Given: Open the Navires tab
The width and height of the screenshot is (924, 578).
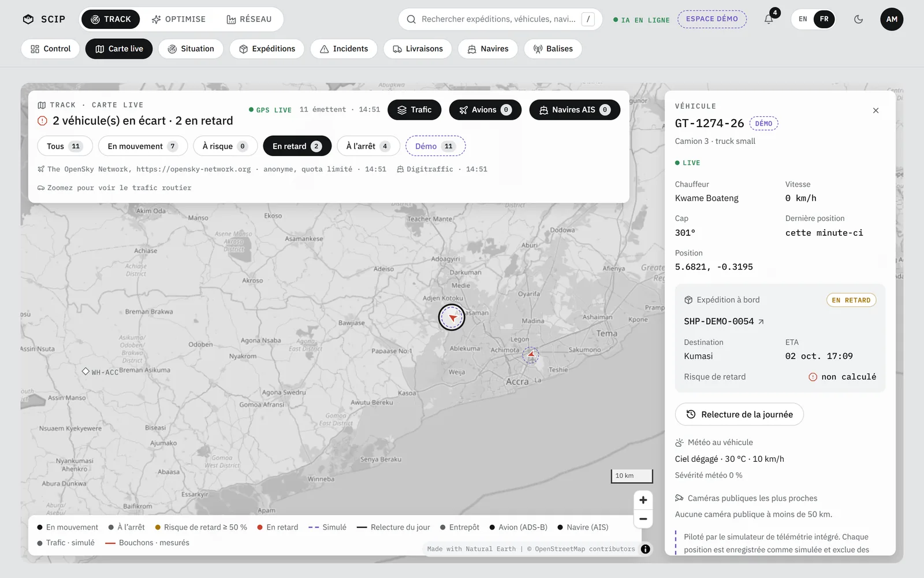Looking at the screenshot, I should pos(488,49).
